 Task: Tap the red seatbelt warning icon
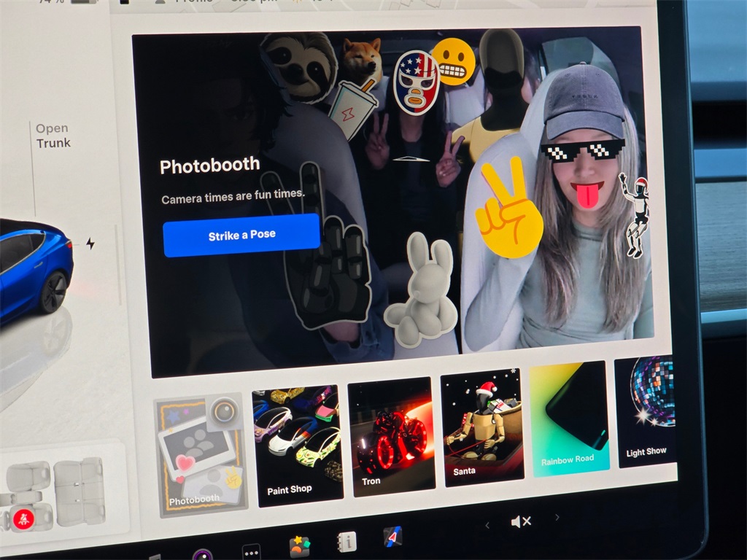tap(23, 518)
